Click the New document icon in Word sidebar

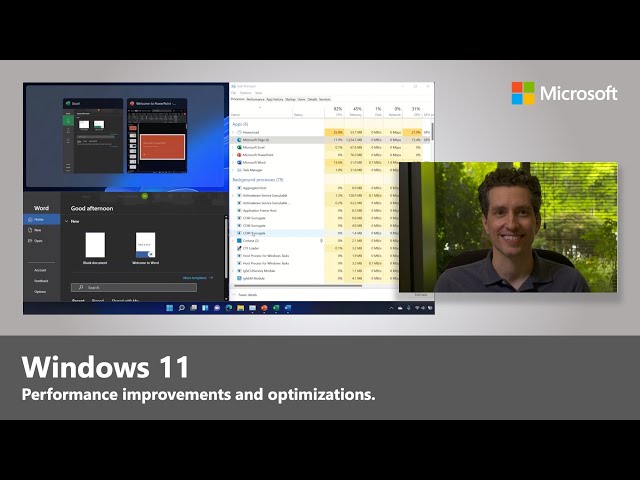pyautogui.click(x=30, y=230)
